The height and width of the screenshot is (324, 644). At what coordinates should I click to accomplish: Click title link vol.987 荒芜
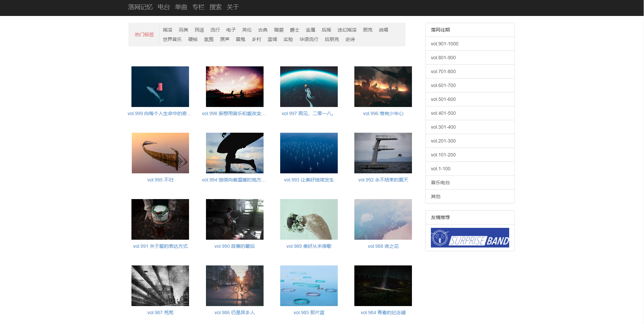click(x=160, y=312)
